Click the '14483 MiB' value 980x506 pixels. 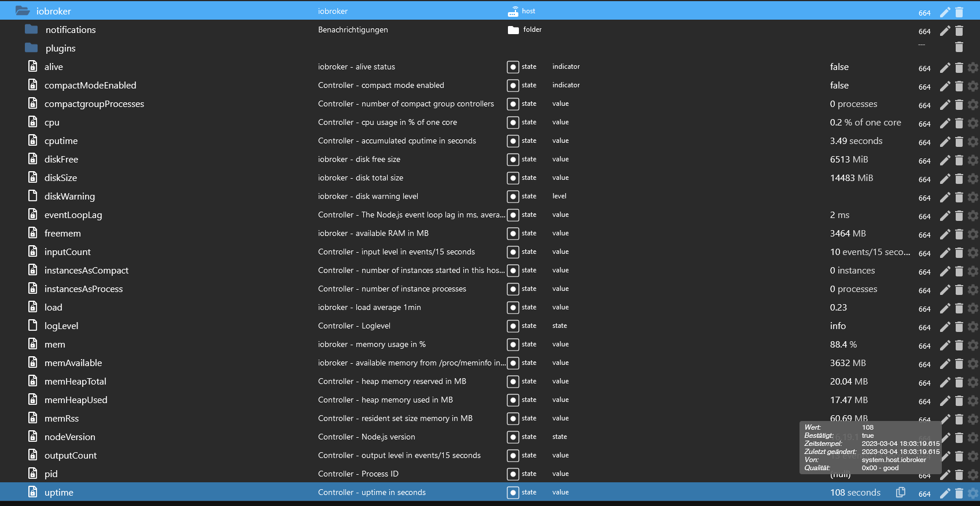point(852,178)
